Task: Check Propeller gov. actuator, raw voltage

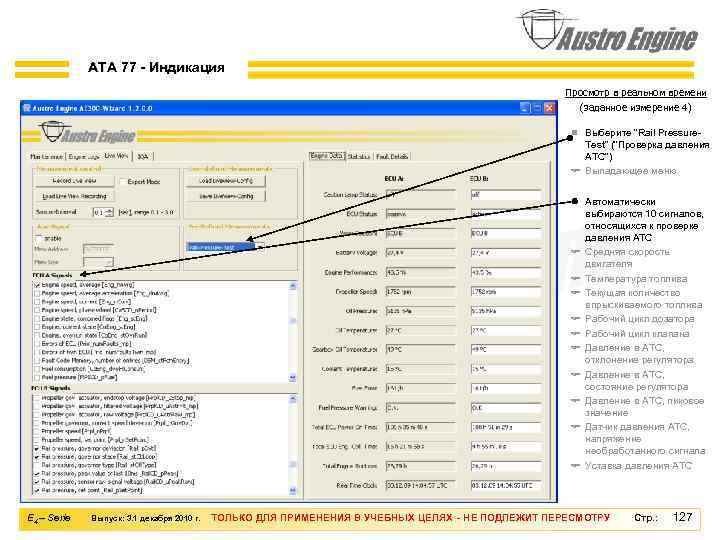Action: [x=37, y=415]
